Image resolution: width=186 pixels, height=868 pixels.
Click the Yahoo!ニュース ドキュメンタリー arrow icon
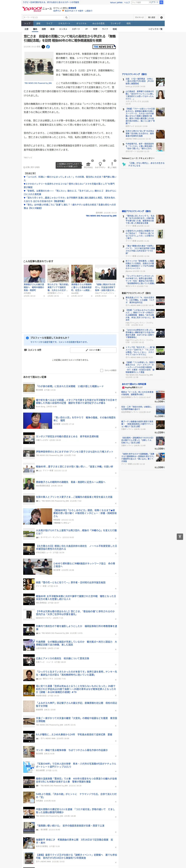(x=124, y=164)
